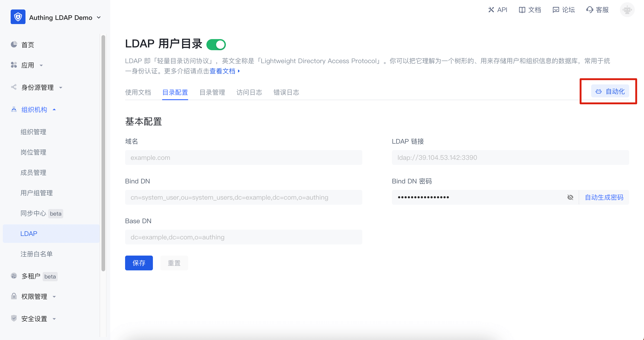Click the forum chat icon
This screenshot has height=340, width=644.
556,10
